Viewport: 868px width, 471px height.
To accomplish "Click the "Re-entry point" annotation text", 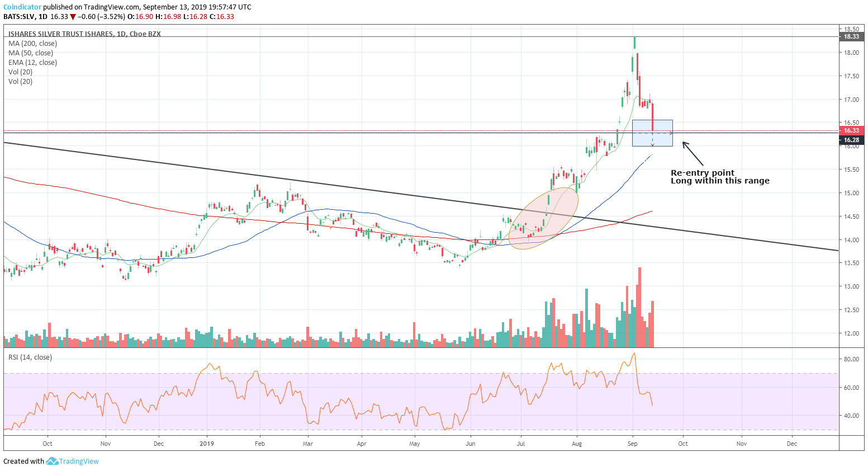I will point(703,173).
